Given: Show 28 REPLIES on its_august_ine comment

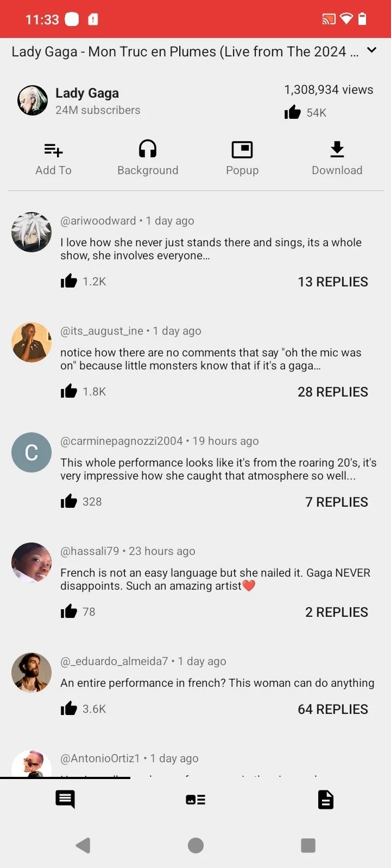Looking at the screenshot, I should [332, 392].
